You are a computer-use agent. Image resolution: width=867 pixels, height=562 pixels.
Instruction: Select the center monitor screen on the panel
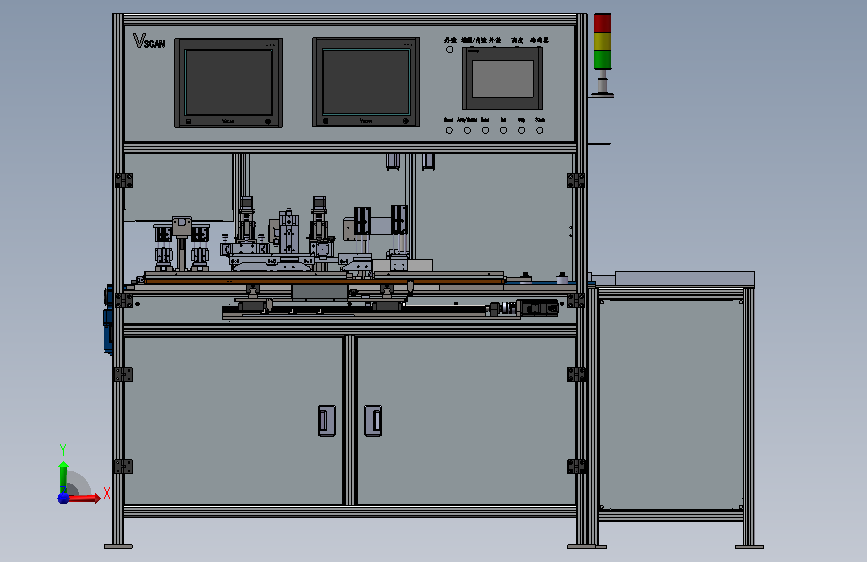(366, 82)
